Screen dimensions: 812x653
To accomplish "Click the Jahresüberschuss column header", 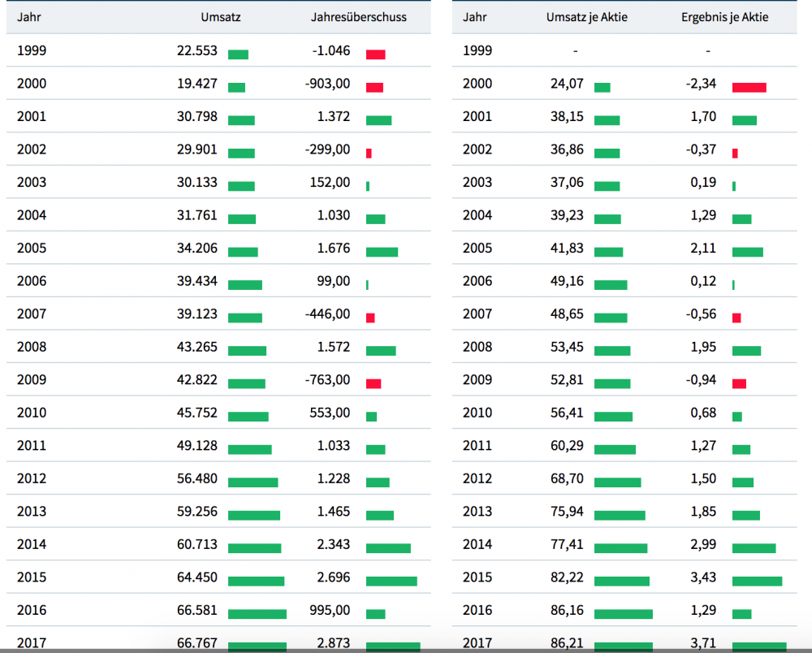I will coord(359,17).
